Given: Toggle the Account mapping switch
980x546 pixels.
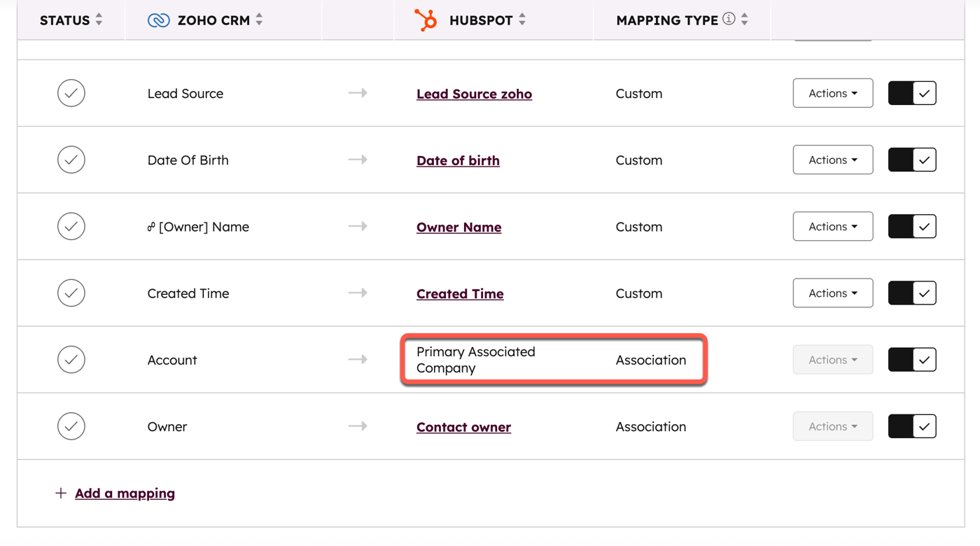Looking at the screenshot, I should 912,359.
